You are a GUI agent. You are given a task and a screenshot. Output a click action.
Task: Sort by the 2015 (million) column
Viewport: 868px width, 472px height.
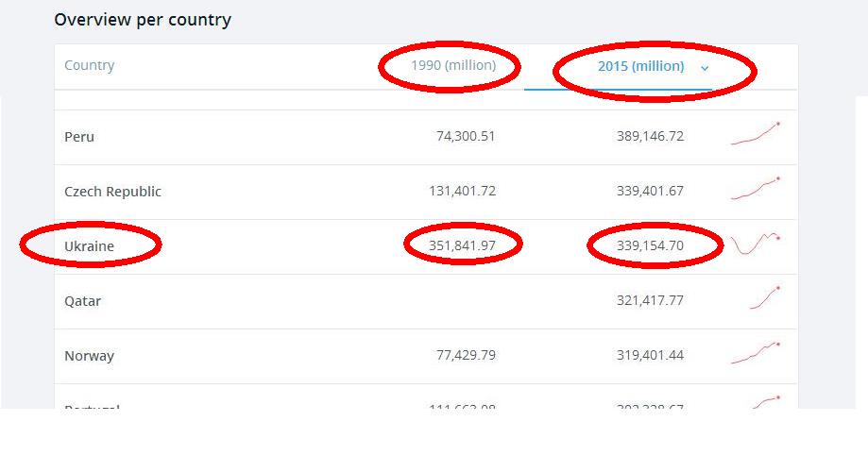(640, 66)
